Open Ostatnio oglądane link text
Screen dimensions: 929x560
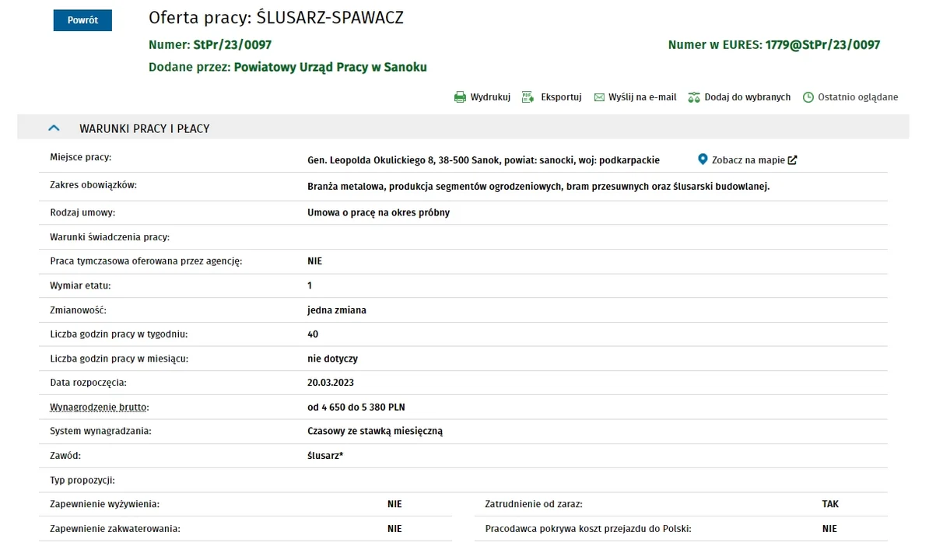pos(858,97)
